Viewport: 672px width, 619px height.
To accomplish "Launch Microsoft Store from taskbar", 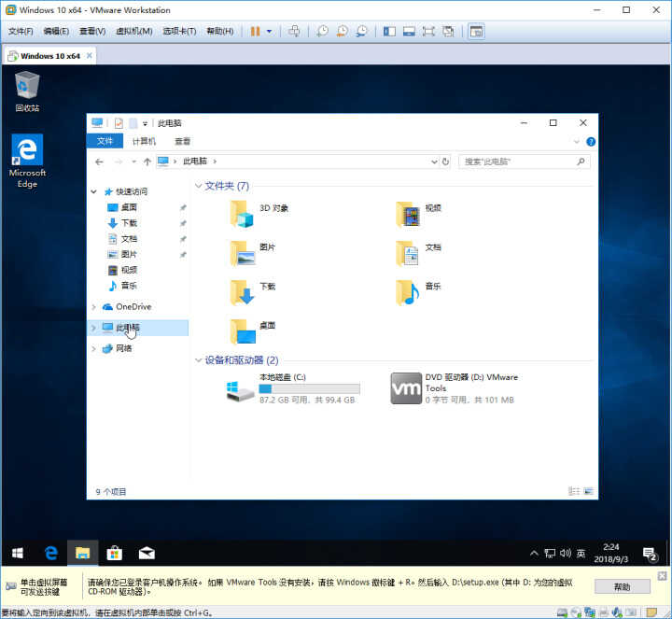I will pos(114,554).
